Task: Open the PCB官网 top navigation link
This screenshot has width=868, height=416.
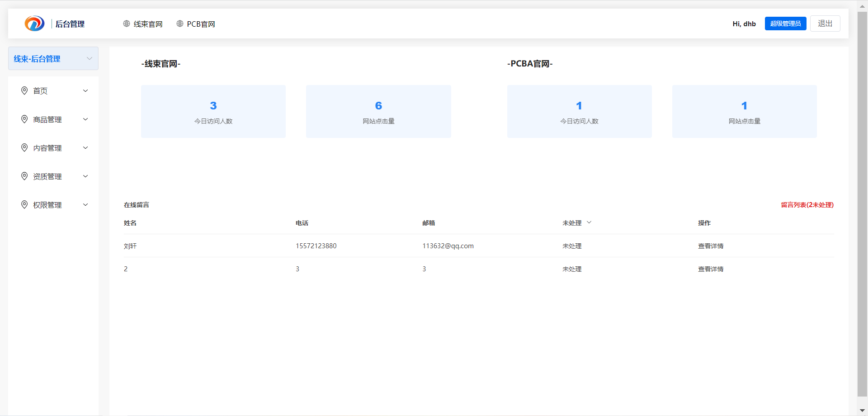Action: point(196,24)
